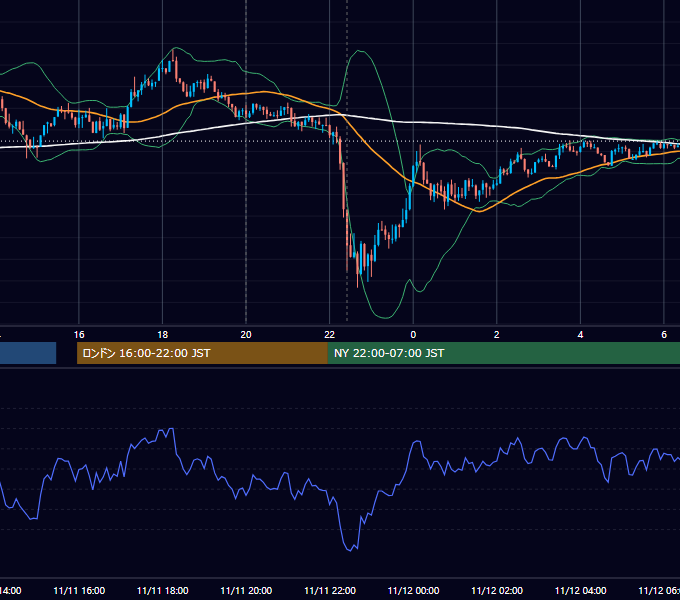Click the hour label 2 on upper time axis
Screen dimensions: 680x600
497,334
